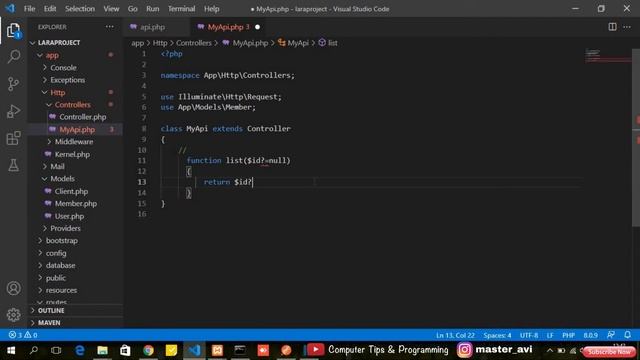Open Controller.php in explorer
The height and width of the screenshot is (360, 640).
coord(82,117)
